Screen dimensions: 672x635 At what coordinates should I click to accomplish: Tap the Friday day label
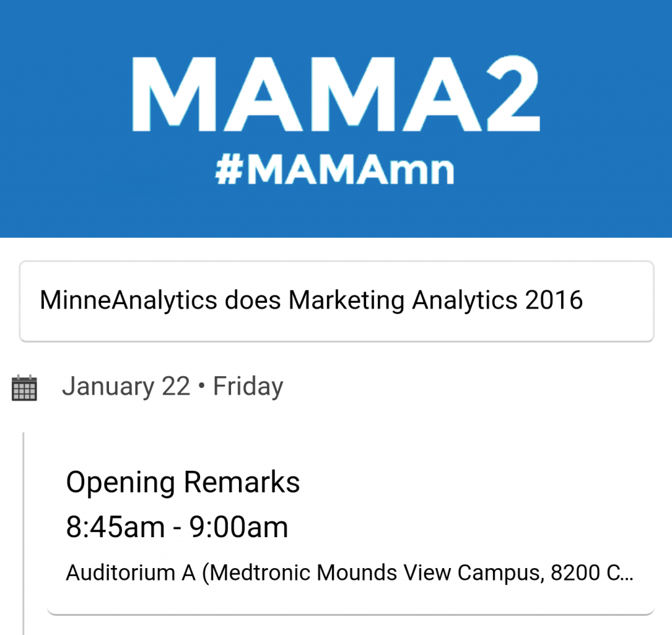(248, 387)
